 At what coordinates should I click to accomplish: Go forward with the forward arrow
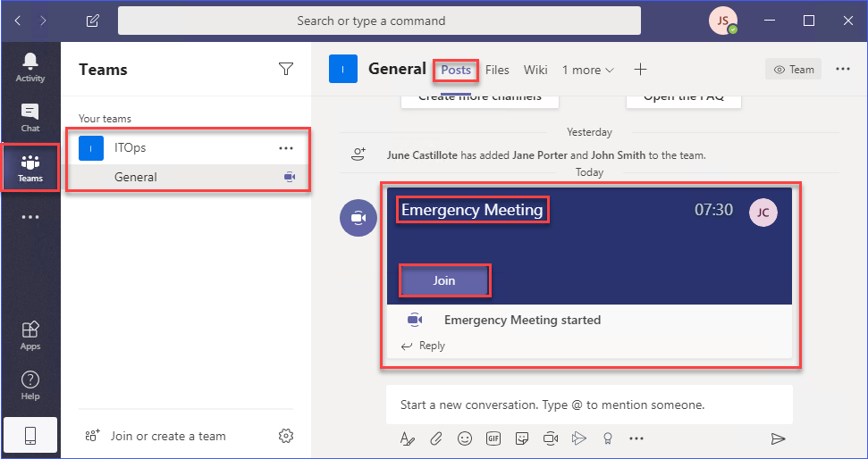coord(43,21)
